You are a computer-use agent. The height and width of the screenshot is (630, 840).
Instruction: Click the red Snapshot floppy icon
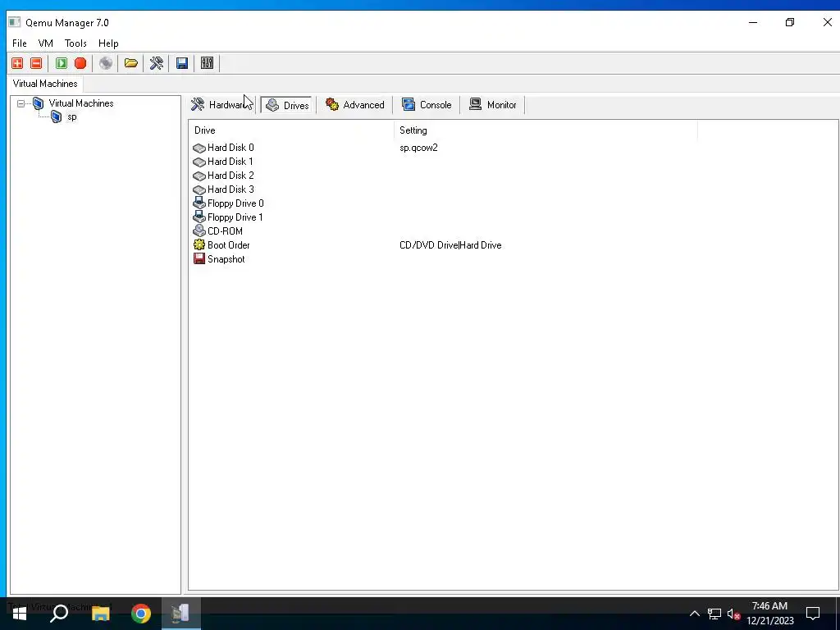pos(199,258)
